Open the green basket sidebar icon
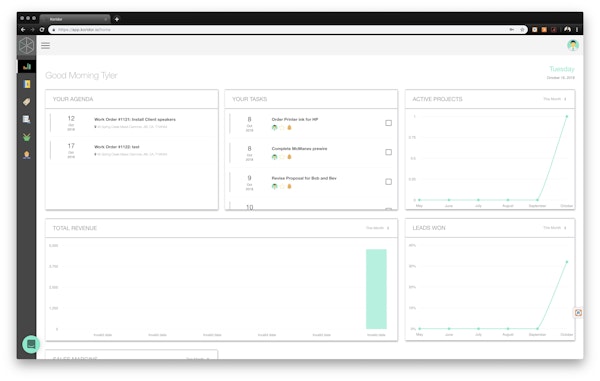This screenshot has width=600, height=381. coord(26,137)
